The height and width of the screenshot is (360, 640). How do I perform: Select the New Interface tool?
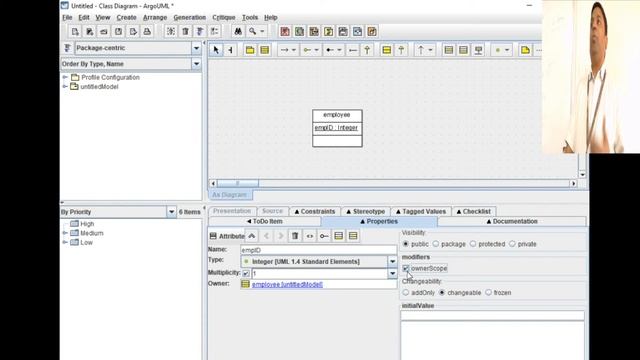tap(387, 50)
